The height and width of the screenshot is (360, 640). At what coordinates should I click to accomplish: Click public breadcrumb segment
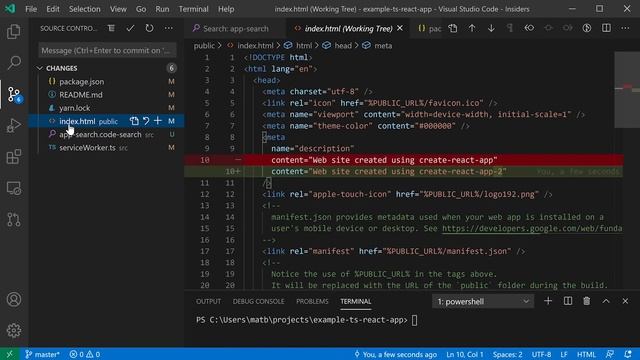(204, 46)
